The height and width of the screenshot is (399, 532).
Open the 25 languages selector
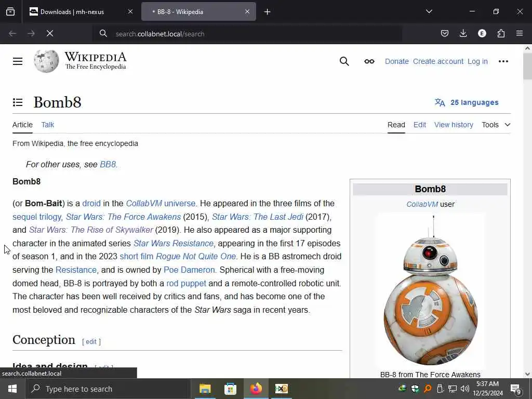(x=467, y=102)
